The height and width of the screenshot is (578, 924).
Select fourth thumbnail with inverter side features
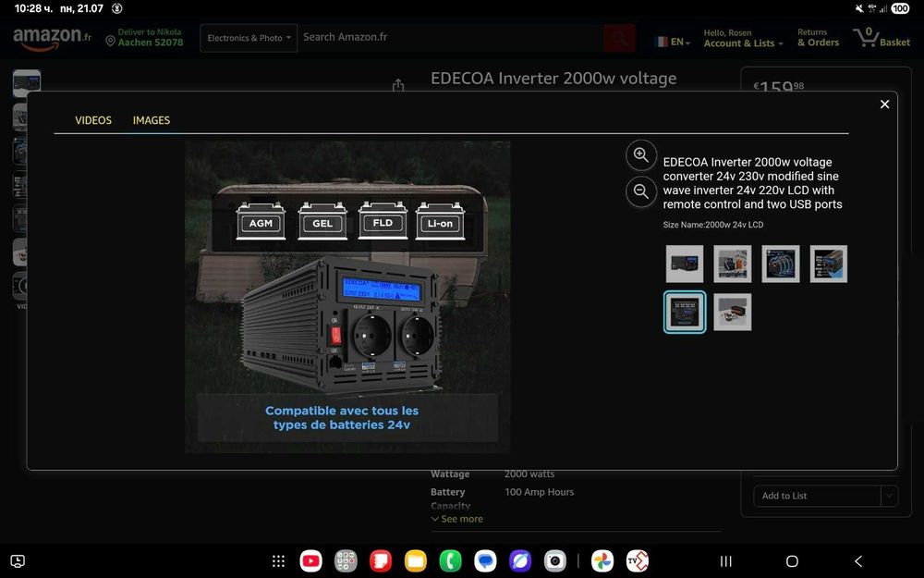(x=829, y=264)
